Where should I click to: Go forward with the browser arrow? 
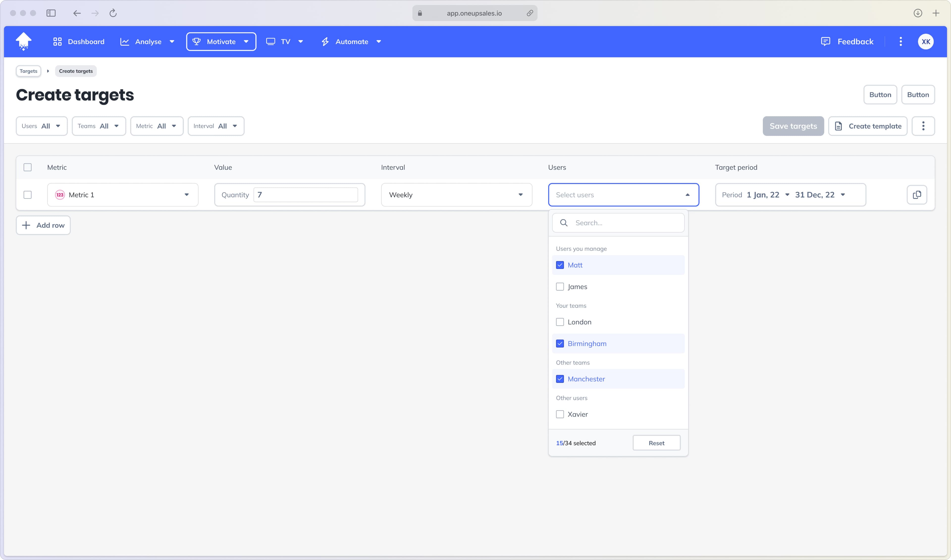pyautogui.click(x=95, y=13)
